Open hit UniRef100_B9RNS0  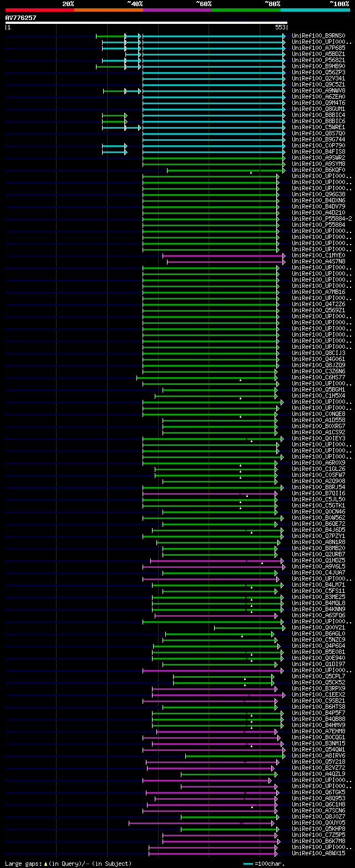click(318, 36)
